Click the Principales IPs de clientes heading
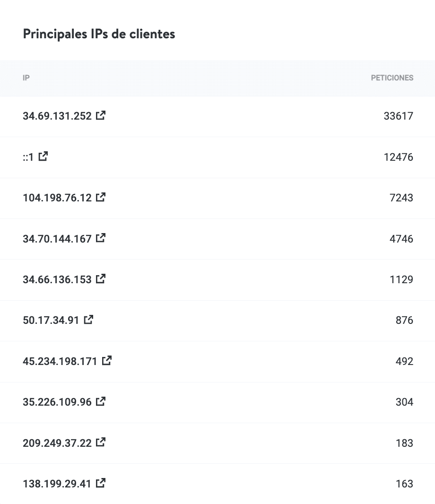Screen dimensions: 435x504 [99, 34]
